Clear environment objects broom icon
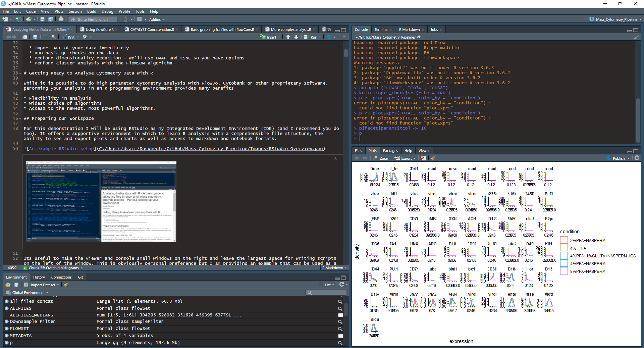The width and height of the screenshot is (644, 348). (x=66, y=285)
